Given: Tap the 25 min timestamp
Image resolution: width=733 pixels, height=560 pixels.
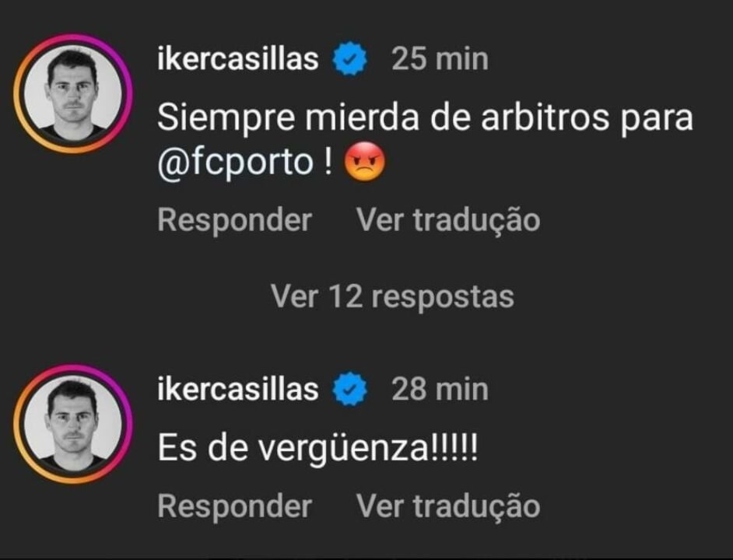Looking at the screenshot, I should 440,59.
